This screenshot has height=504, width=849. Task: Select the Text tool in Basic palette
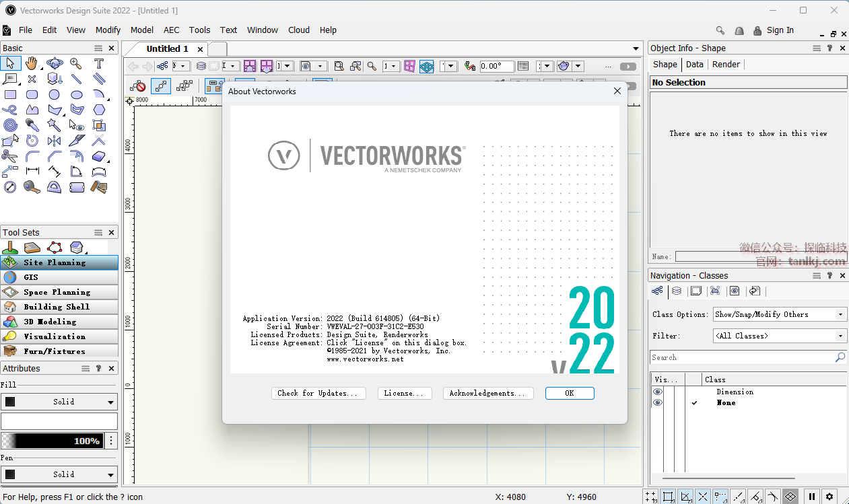[98, 63]
